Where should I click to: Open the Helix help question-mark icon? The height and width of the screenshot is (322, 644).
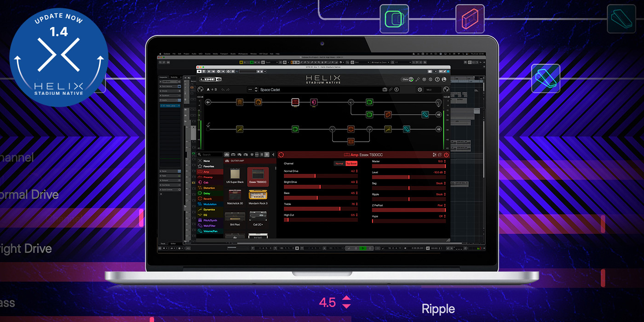(437, 80)
